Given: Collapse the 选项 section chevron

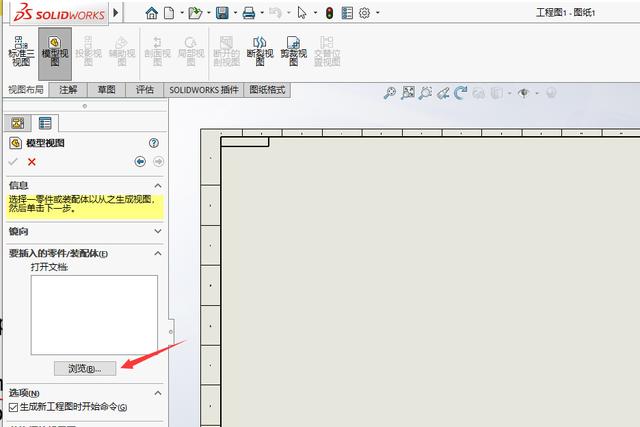Looking at the screenshot, I should (158, 393).
